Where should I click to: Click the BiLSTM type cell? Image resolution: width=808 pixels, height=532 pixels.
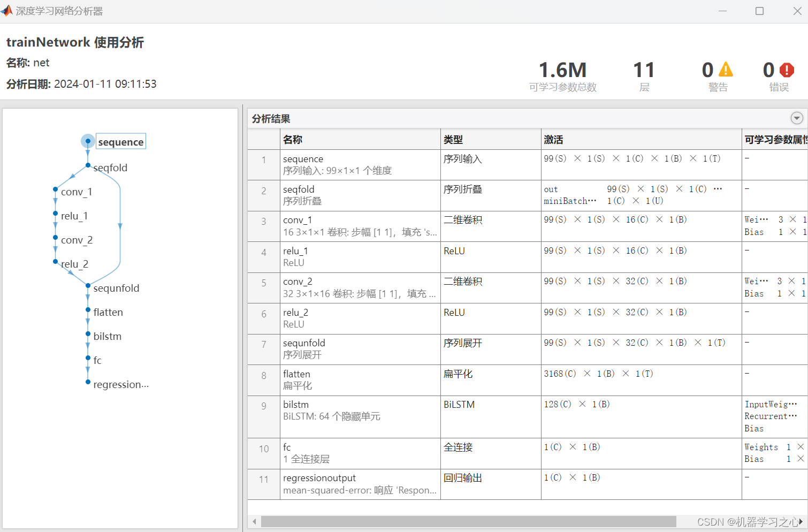tap(491, 417)
